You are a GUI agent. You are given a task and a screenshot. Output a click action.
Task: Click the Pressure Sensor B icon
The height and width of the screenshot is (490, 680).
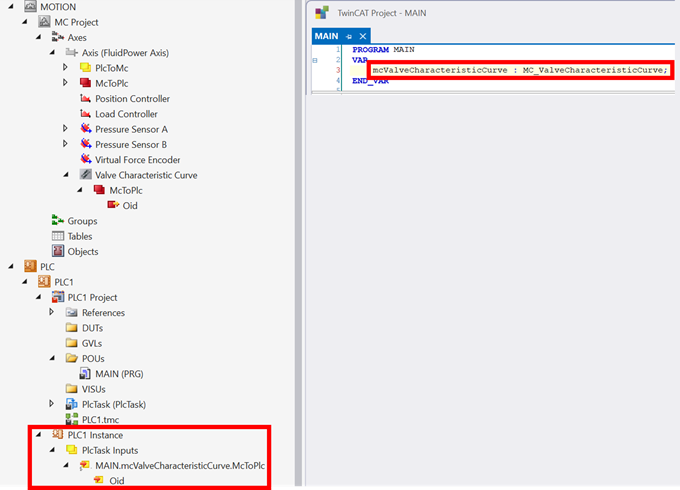pos(86,144)
